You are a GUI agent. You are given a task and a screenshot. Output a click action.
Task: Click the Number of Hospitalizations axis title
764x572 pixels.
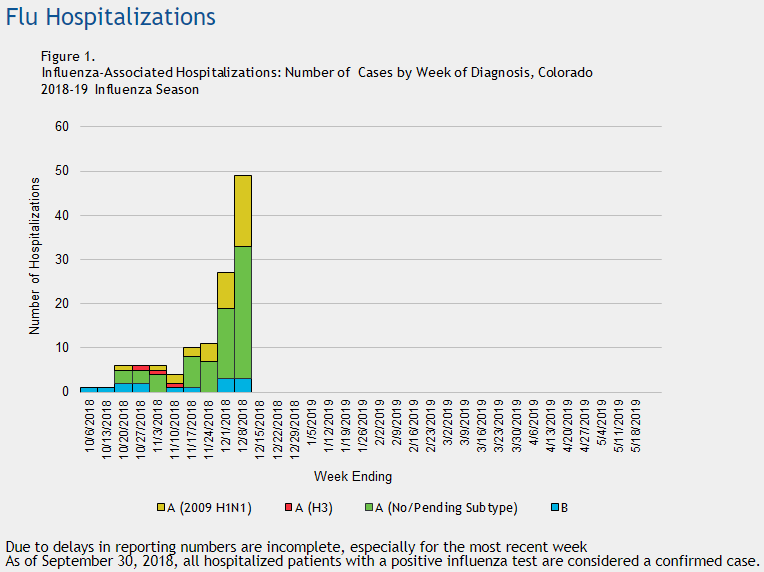point(35,255)
